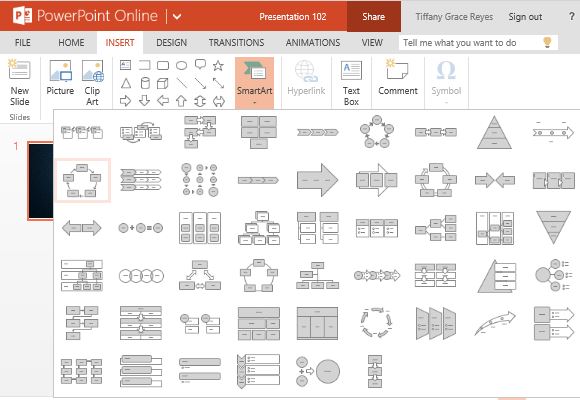Switch to the HOME tab

click(x=71, y=43)
